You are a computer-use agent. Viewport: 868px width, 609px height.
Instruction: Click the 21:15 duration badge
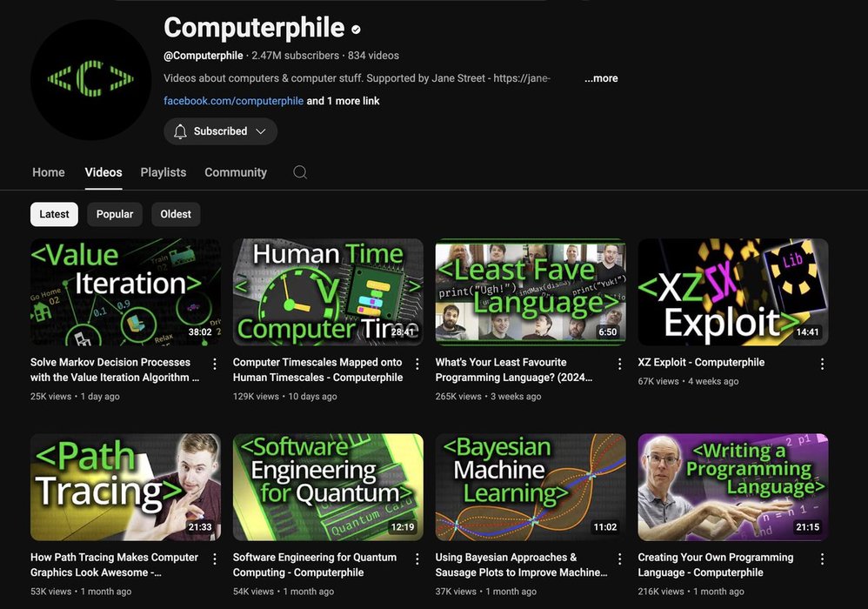[808, 527]
